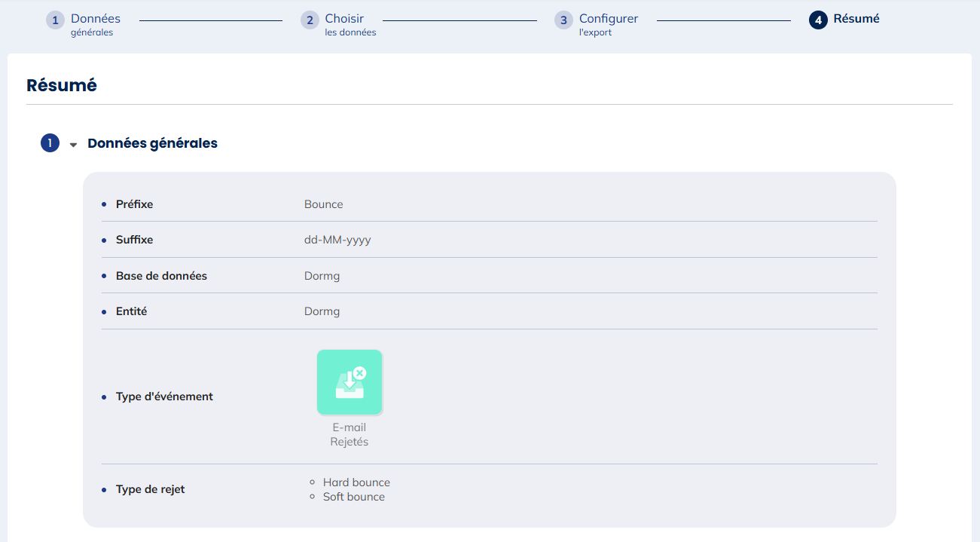Click the Hard bounce list entry
The width and height of the screenshot is (980, 542).
click(x=356, y=482)
